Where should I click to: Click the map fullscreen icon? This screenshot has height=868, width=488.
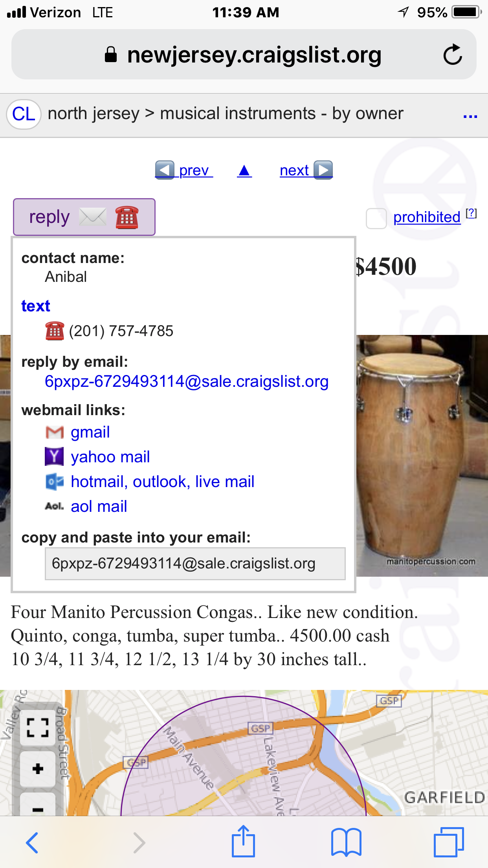click(38, 727)
